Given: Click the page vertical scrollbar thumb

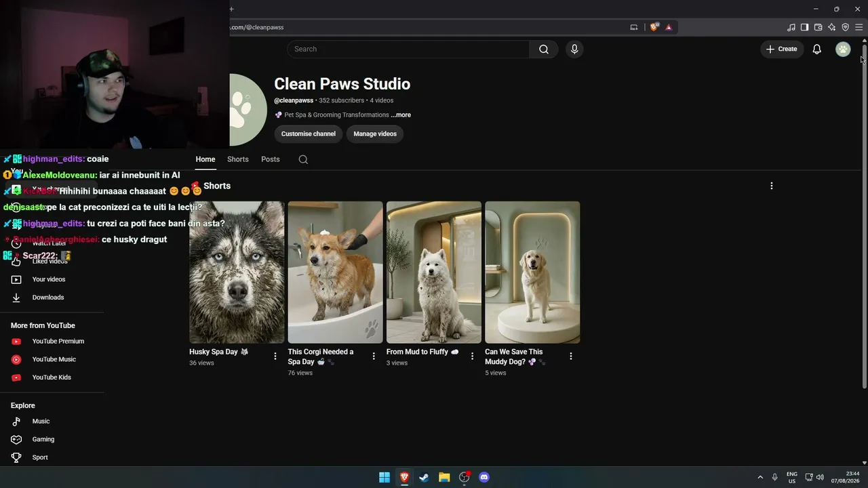Looking at the screenshot, I should pos(865,217).
